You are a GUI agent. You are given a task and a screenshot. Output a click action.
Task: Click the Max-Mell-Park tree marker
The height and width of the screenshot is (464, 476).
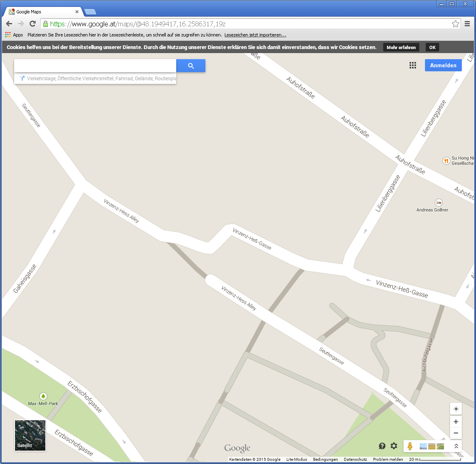coord(43,396)
